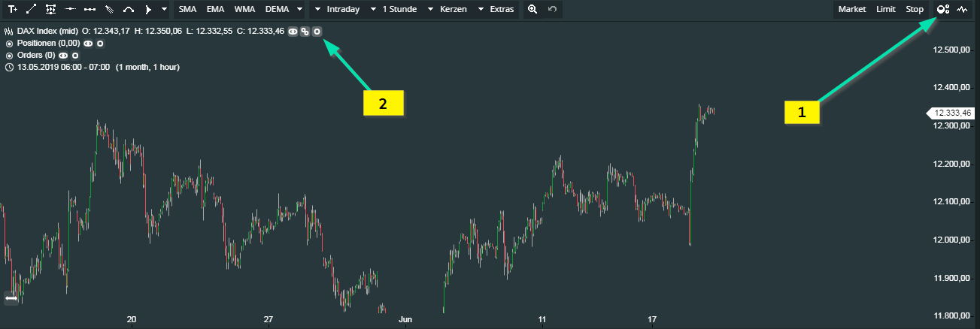
Task: Select the trend line drawing tool
Action: pyautogui.click(x=31, y=10)
